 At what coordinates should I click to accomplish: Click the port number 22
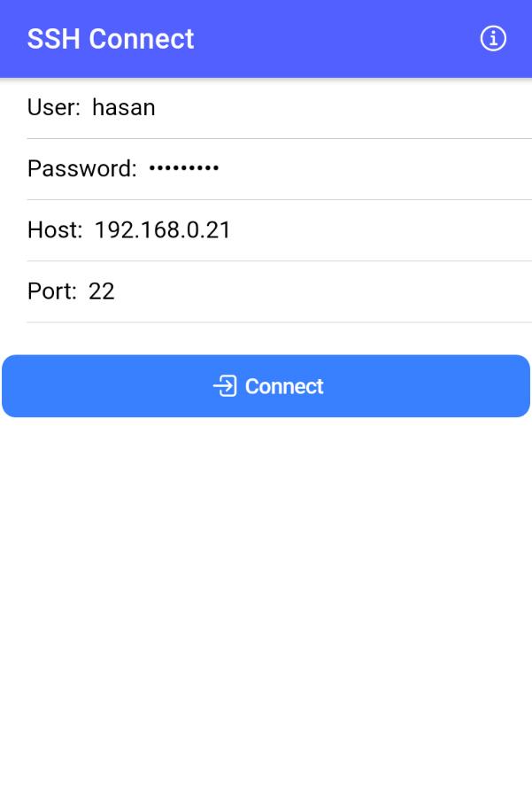coord(101,291)
